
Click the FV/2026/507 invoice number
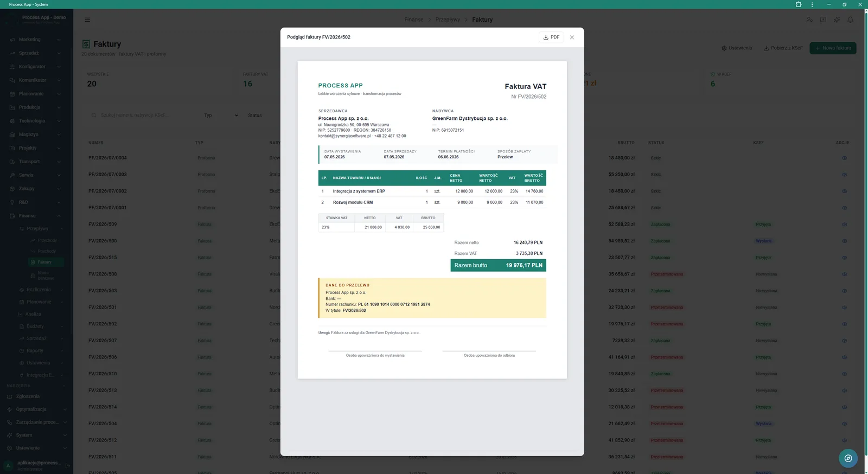click(103, 341)
